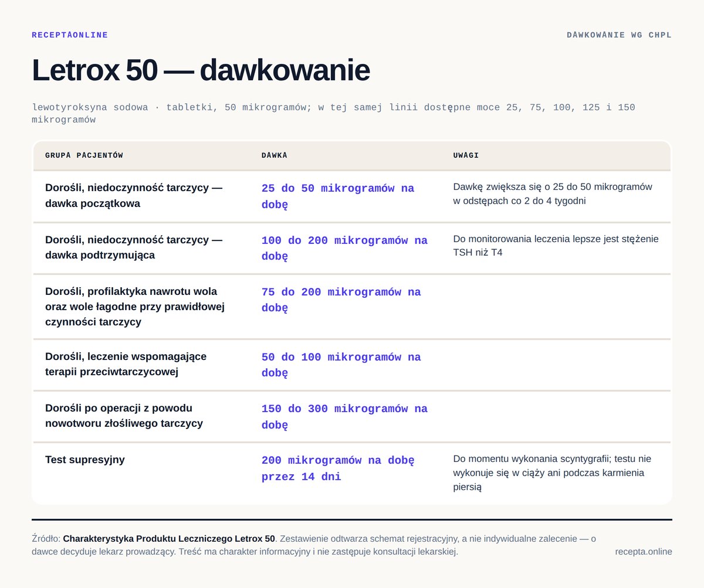Screen dimensions: 704x588
Task: Click dose '100 do 200 mikrogramów na dobę'
Action: click(344, 248)
